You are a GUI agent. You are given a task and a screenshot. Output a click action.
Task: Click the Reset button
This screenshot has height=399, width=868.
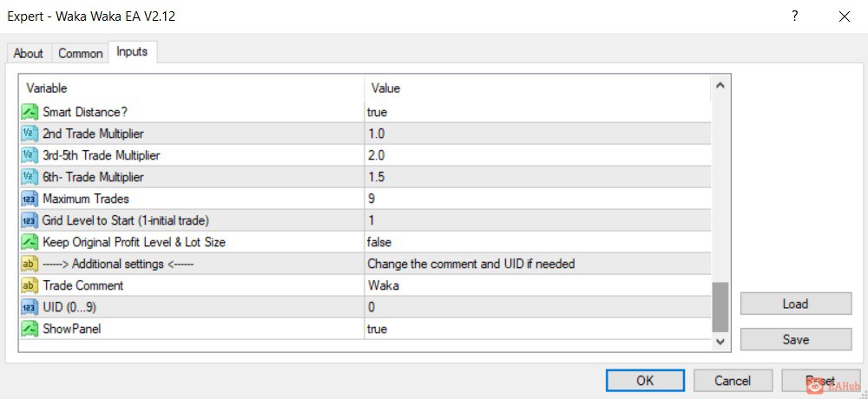[820, 381]
